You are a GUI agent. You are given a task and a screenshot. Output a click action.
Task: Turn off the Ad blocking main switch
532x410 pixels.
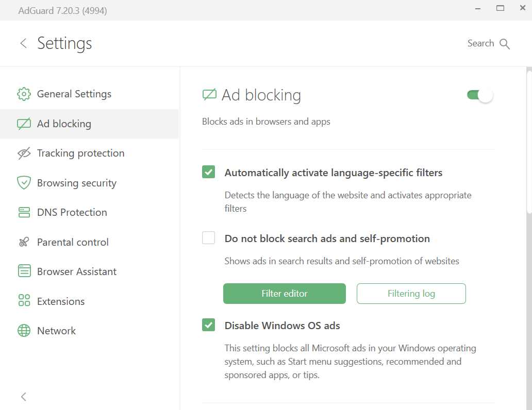(480, 95)
